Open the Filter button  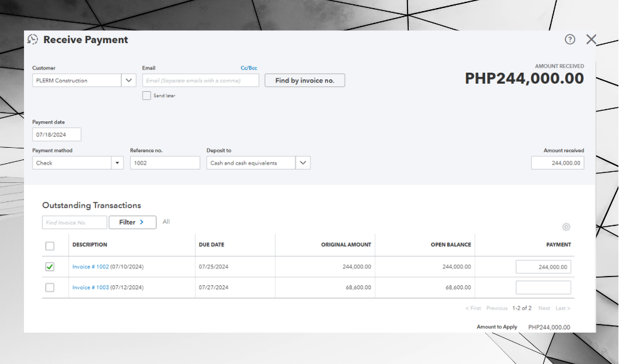[x=133, y=222]
